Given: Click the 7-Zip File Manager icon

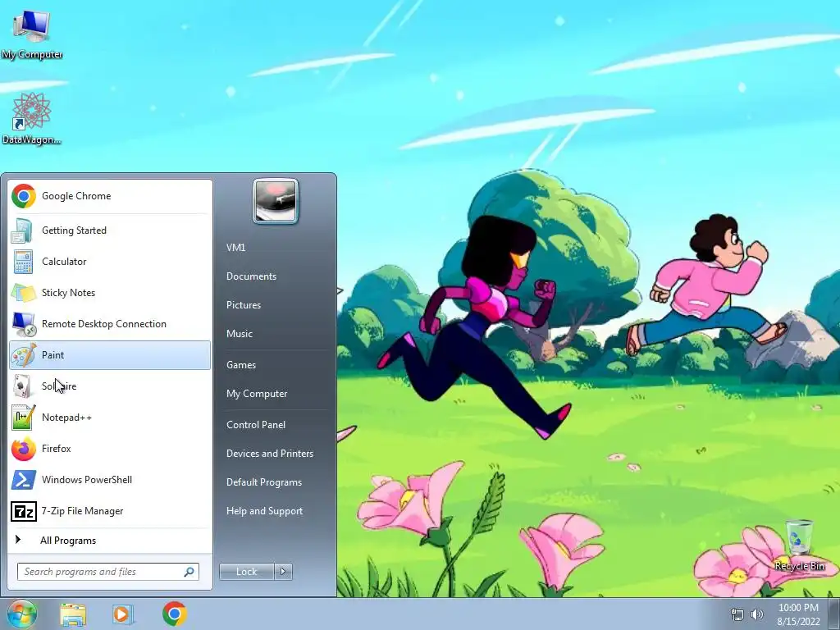Looking at the screenshot, I should [x=24, y=511].
